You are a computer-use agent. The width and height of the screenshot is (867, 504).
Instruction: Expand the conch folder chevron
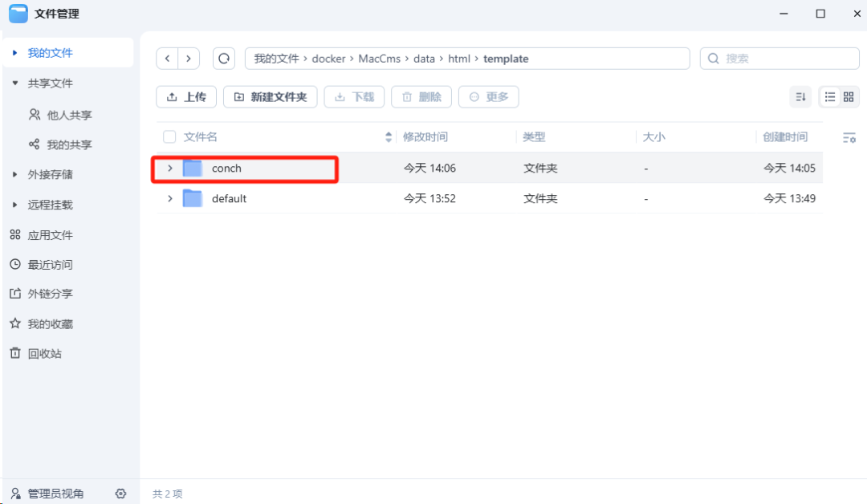click(169, 169)
